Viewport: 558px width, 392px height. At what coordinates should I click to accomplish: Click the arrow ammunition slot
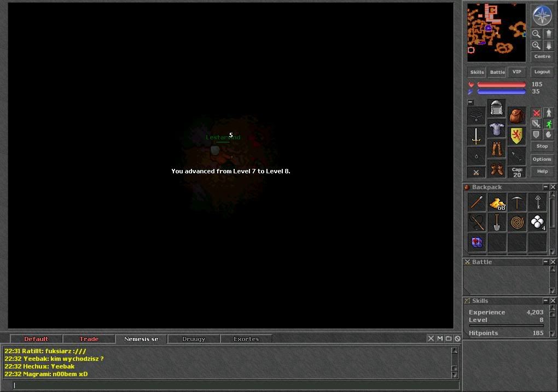click(x=517, y=156)
